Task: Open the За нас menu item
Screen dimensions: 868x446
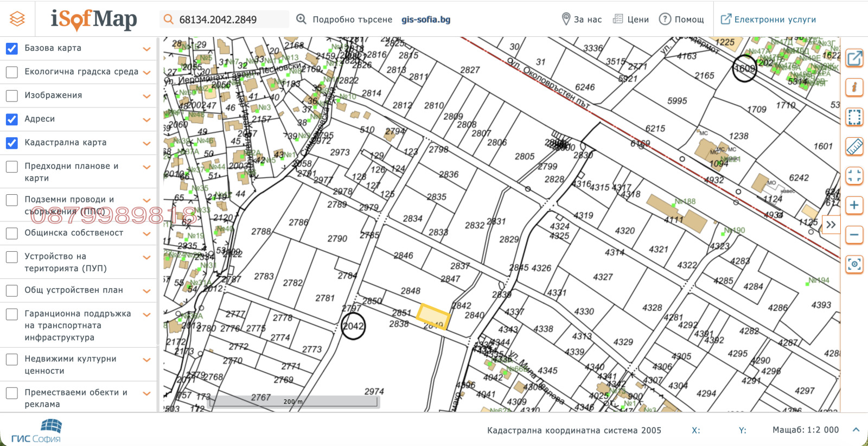Action: tap(582, 20)
